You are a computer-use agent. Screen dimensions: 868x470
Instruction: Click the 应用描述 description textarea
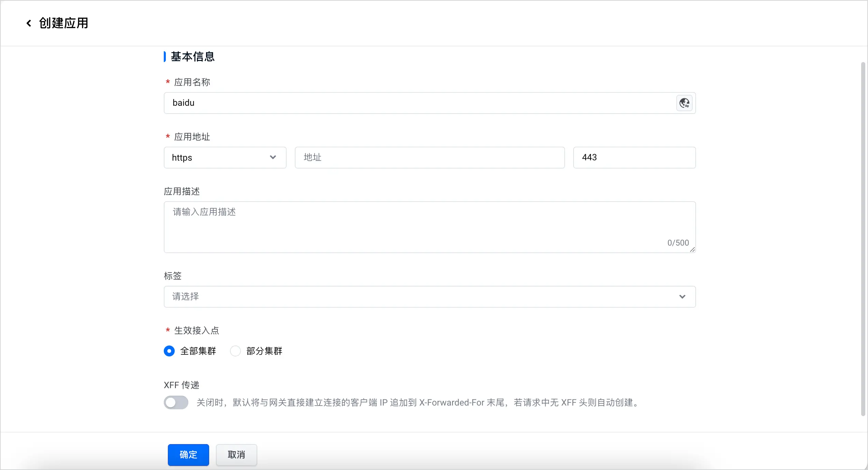430,227
